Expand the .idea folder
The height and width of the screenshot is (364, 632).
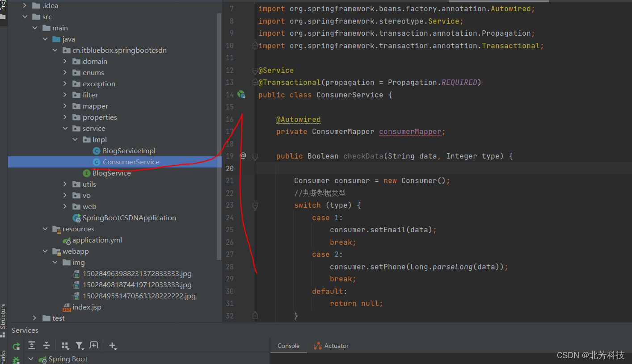(x=25, y=6)
